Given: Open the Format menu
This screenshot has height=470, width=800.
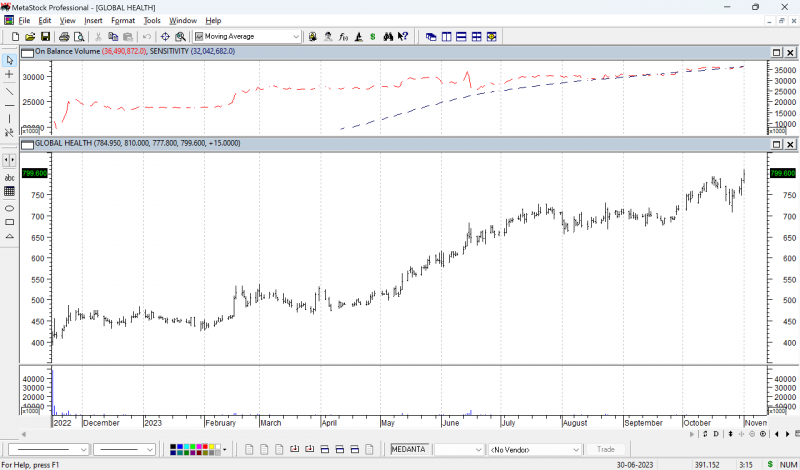Looking at the screenshot, I should pos(123,20).
